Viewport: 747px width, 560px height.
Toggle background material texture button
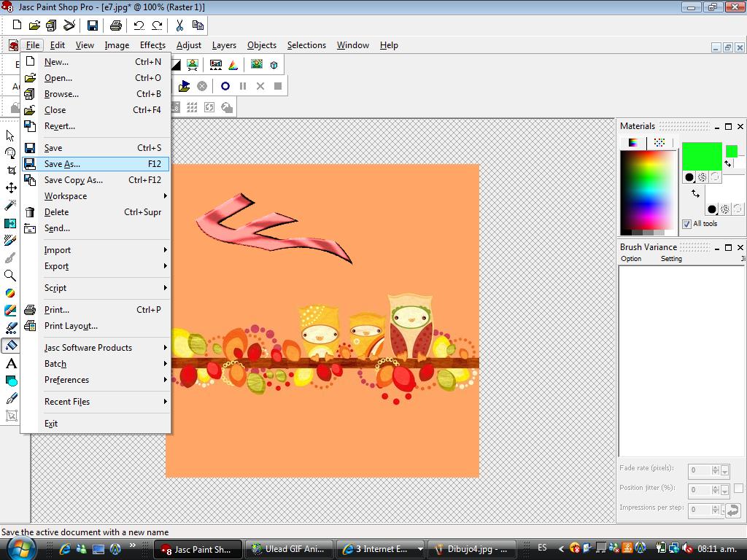pyautogui.click(x=725, y=209)
